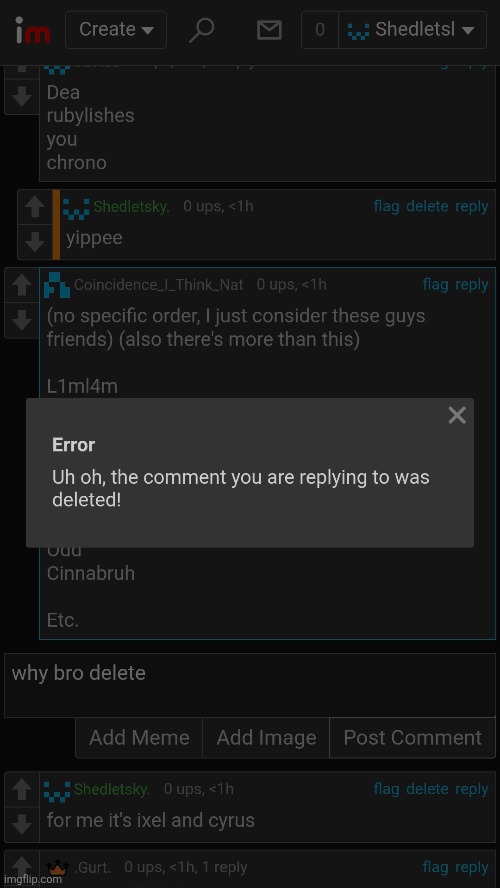The image size is (500, 888).
Task: Open the notifications counter showing 0
Action: (x=320, y=29)
